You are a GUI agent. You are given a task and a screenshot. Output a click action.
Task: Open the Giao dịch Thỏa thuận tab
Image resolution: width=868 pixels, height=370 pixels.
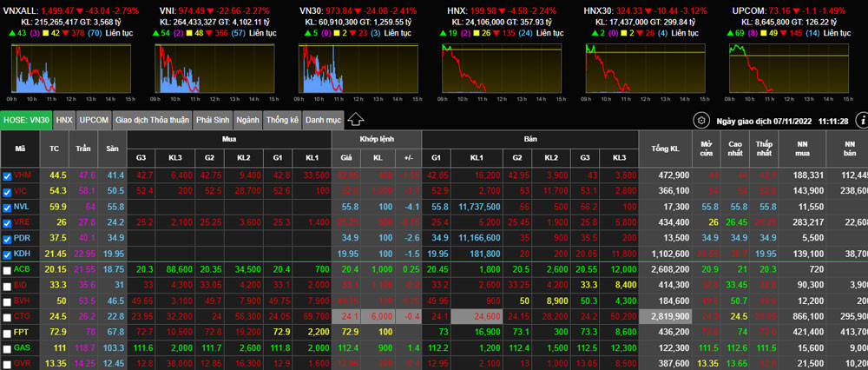pyautogui.click(x=152, y=120)
